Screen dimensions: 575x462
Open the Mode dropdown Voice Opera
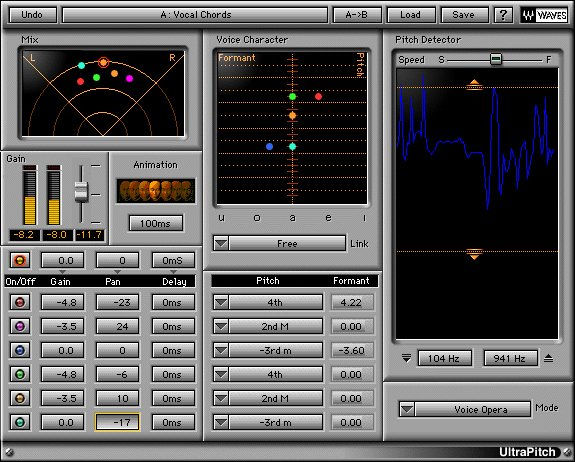[465, 409]
